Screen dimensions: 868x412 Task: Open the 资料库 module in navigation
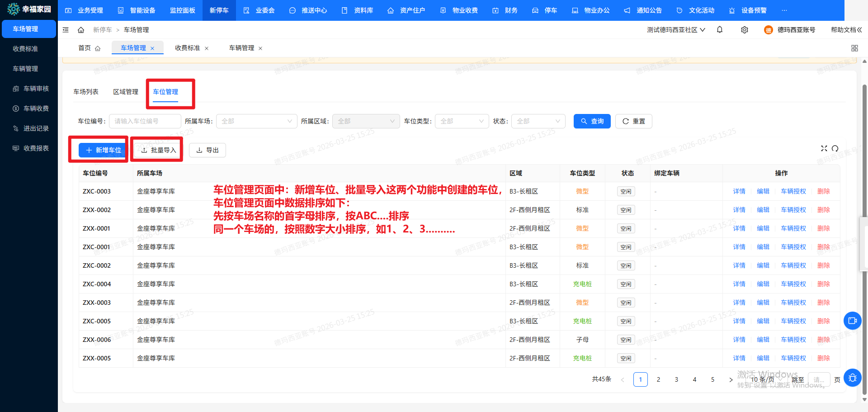click(362, 10)
